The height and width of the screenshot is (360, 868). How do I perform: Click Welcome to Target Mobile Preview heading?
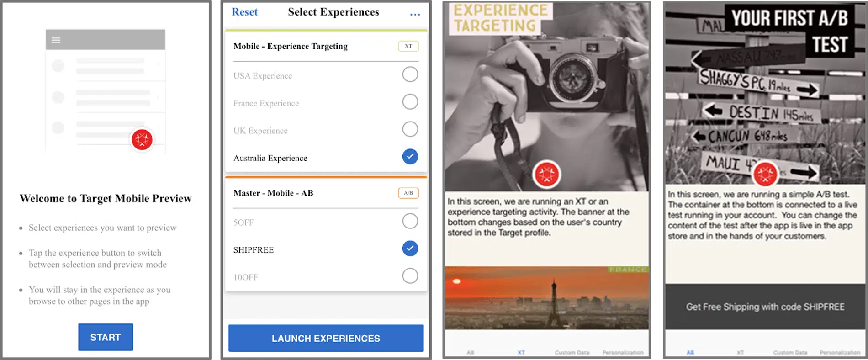coord(106,198)
